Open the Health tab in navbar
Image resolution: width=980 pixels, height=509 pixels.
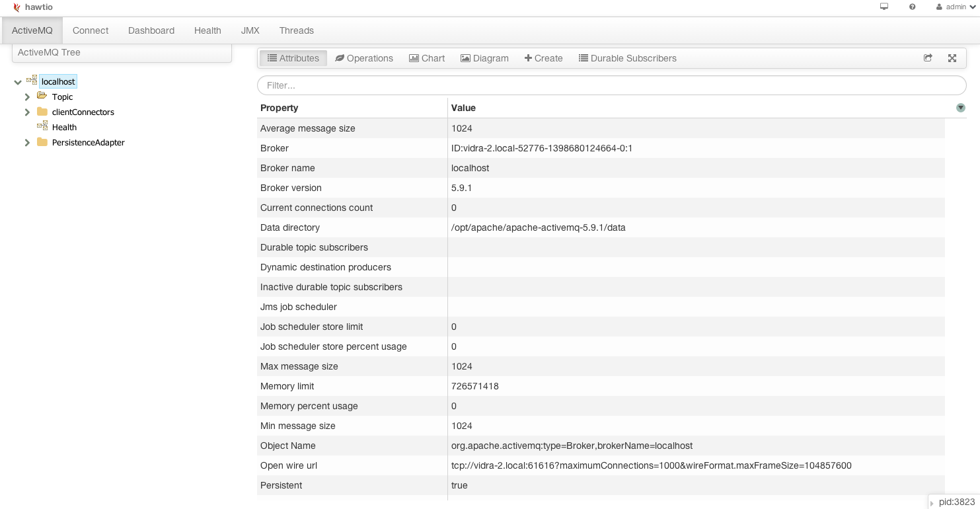tap(207, 30)
